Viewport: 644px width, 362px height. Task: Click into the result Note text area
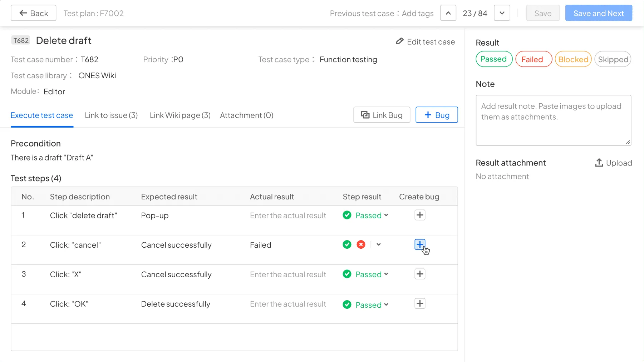click(553, 120)
